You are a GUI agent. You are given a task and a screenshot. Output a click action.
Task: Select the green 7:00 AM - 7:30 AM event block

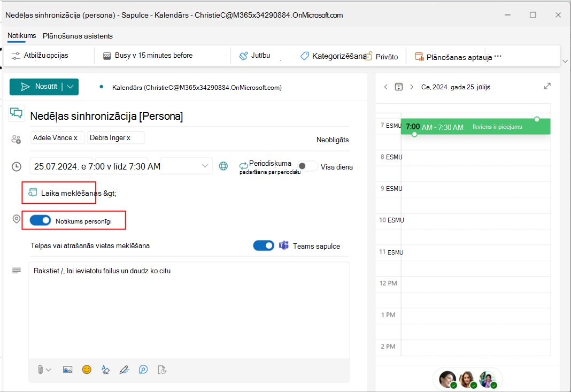(x=476, y=127)
